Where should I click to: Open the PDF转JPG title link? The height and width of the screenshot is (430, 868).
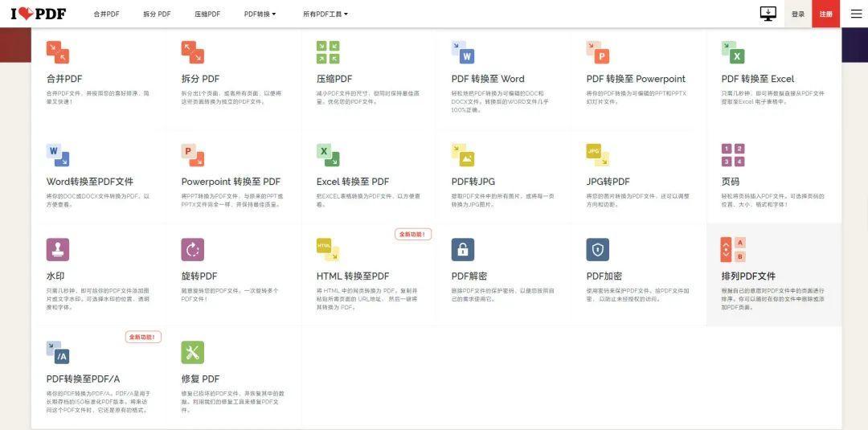tap(473, 182)
